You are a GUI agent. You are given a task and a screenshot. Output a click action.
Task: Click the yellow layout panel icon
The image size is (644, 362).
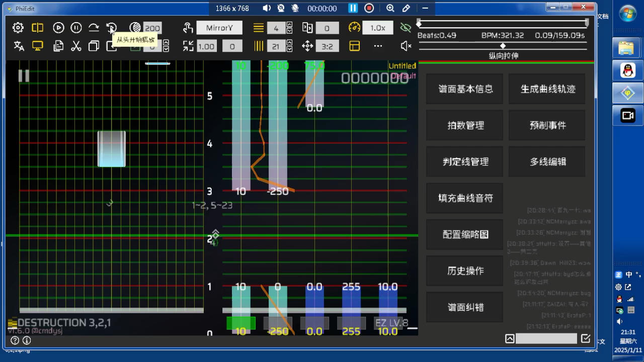[x=355, y=46]
